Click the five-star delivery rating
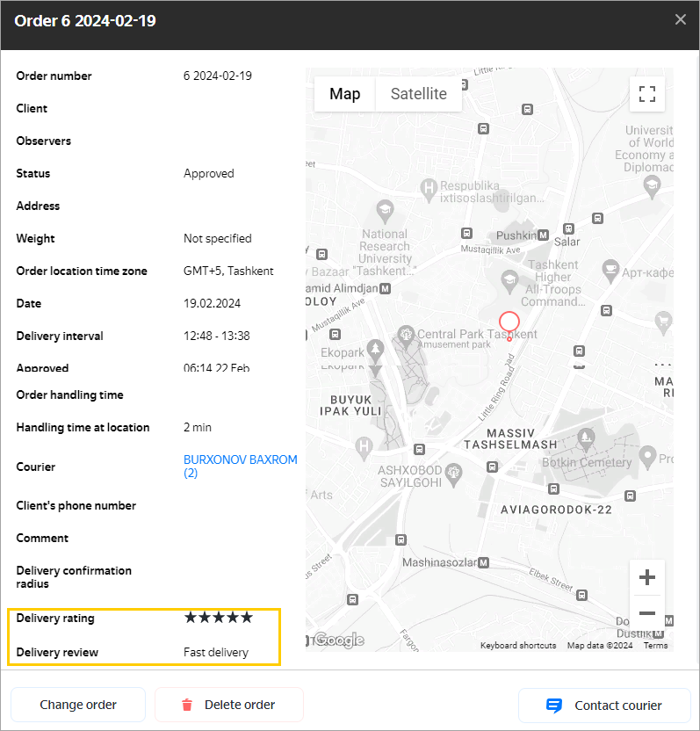The image size is (700, 731). 218,618
